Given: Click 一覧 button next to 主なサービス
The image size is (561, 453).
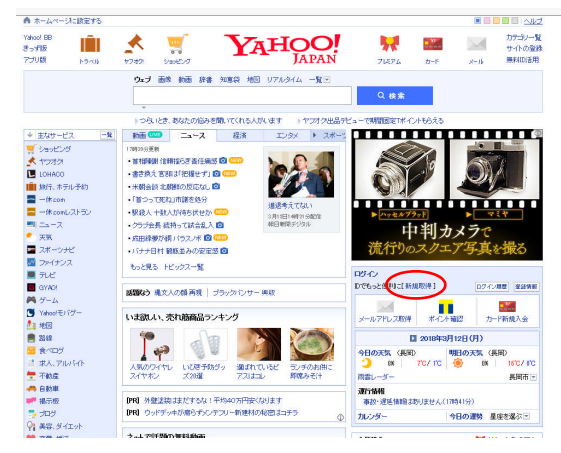Looking at the screenshot, I should tap(107, 135).
